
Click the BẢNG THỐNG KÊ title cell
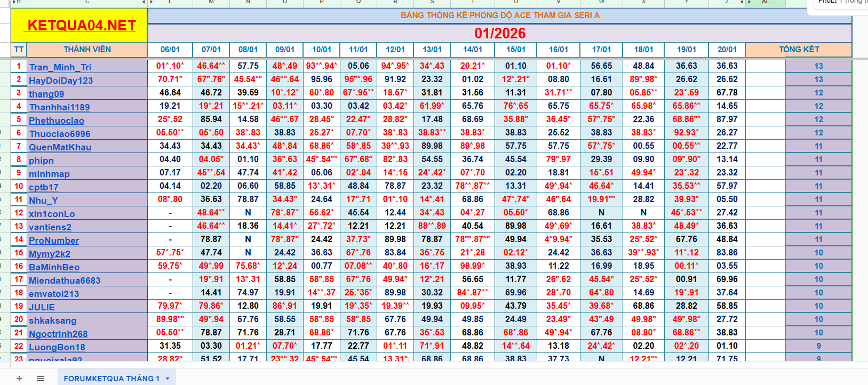point(499,15)
